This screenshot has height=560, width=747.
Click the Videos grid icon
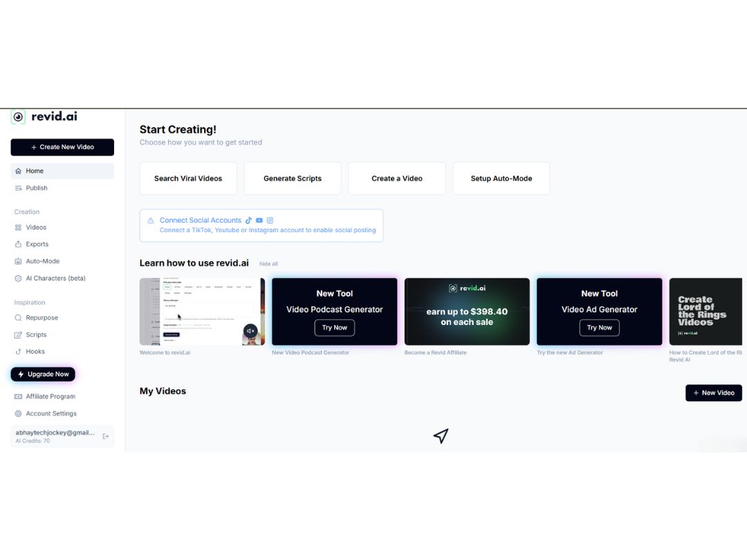point(18,227)
